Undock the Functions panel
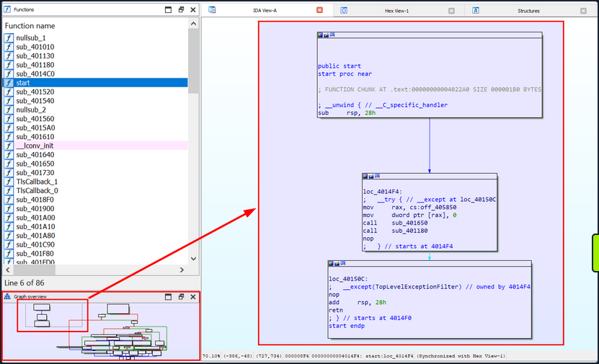 (x=181, y=9)
